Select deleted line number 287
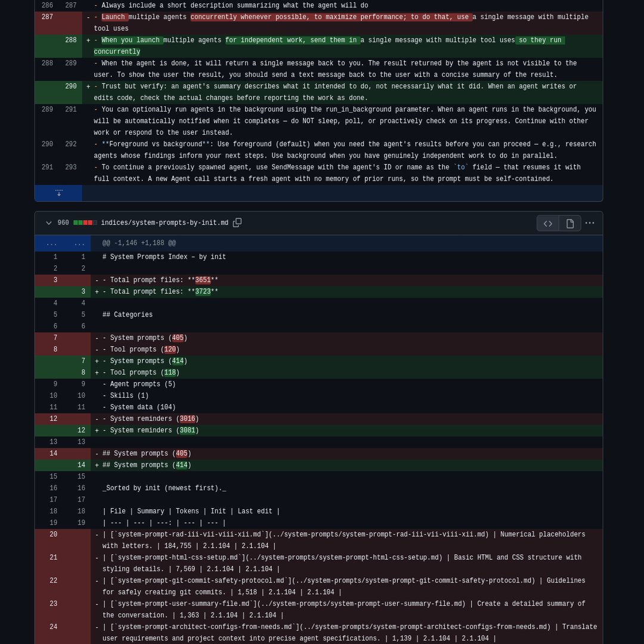This screenshot has width=644, height=644. [x=47, y=17]
